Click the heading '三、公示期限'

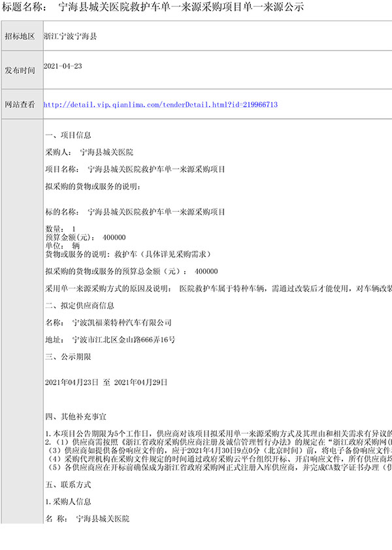pos(69,356)
